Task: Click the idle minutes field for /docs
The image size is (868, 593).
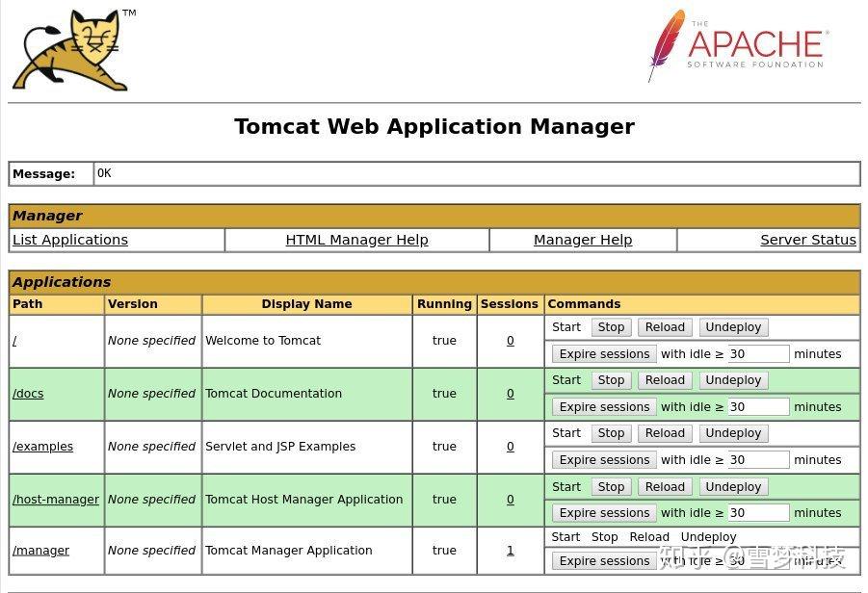Action: [756, 406]
